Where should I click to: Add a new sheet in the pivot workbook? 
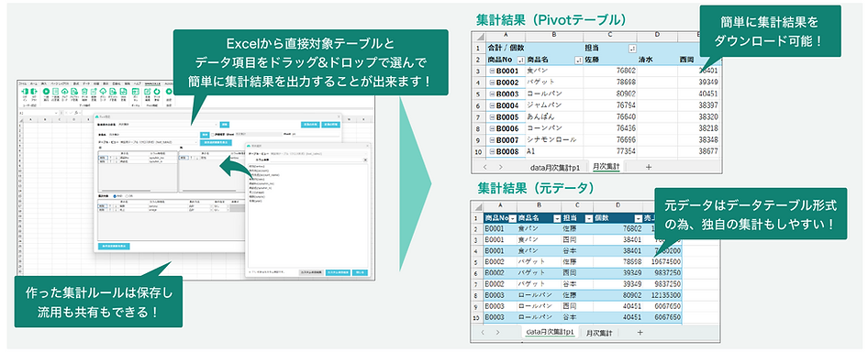(648, 166)
